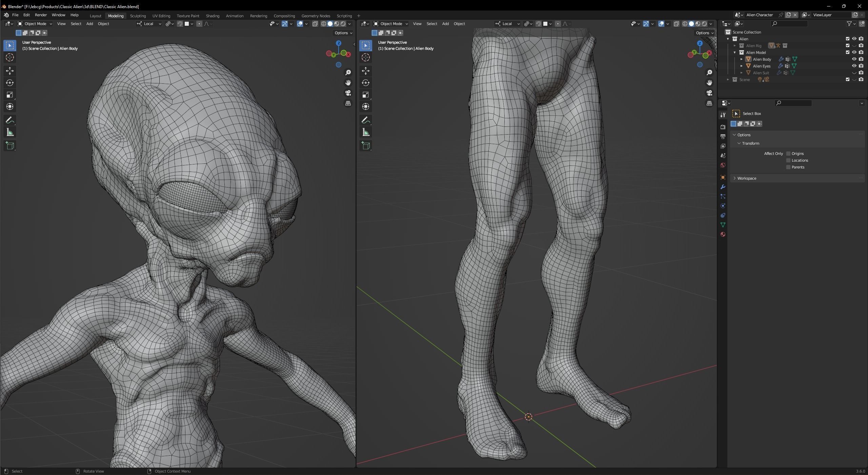The image size is (868, 475).
Task: Click Object in right viewport header
Action: pyautogui.click(x=459, y=24)
